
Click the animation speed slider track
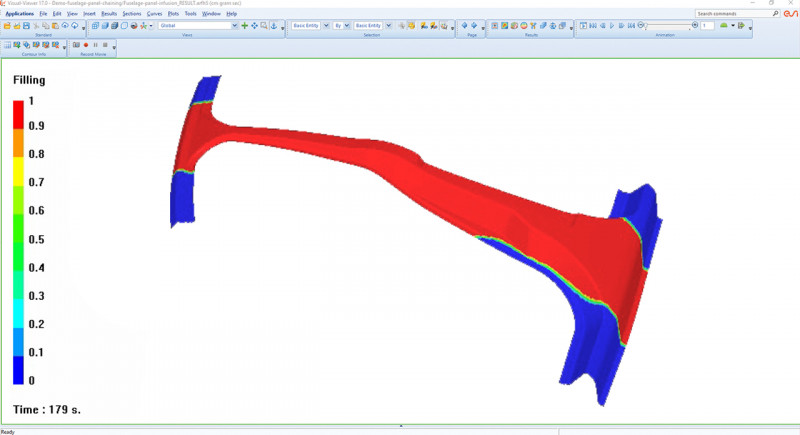click(668, 24)
